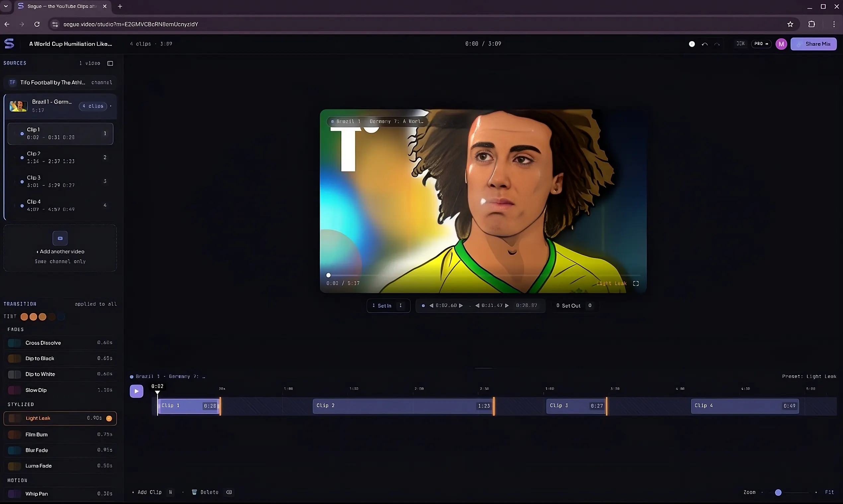This screenshot has height=504, width=843.
Task: Select Clip 2 in the sources list
Action: click(x=60, y=157)
